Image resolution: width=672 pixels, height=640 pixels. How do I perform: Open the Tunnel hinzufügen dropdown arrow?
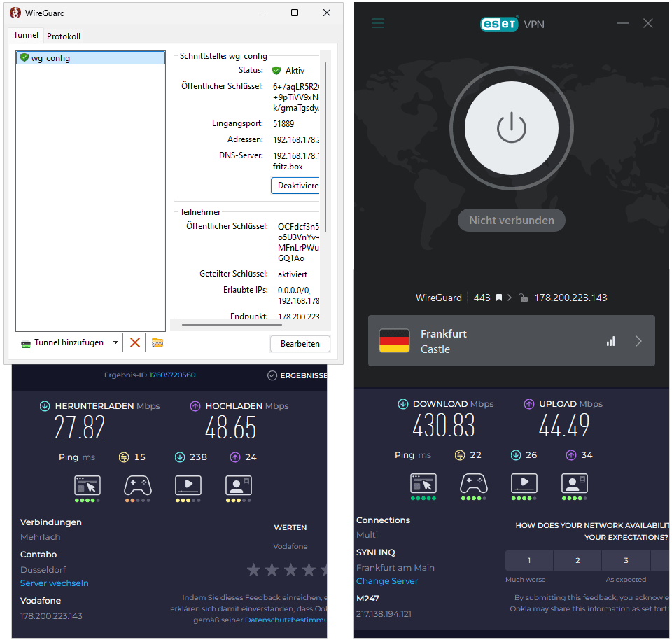115,342
